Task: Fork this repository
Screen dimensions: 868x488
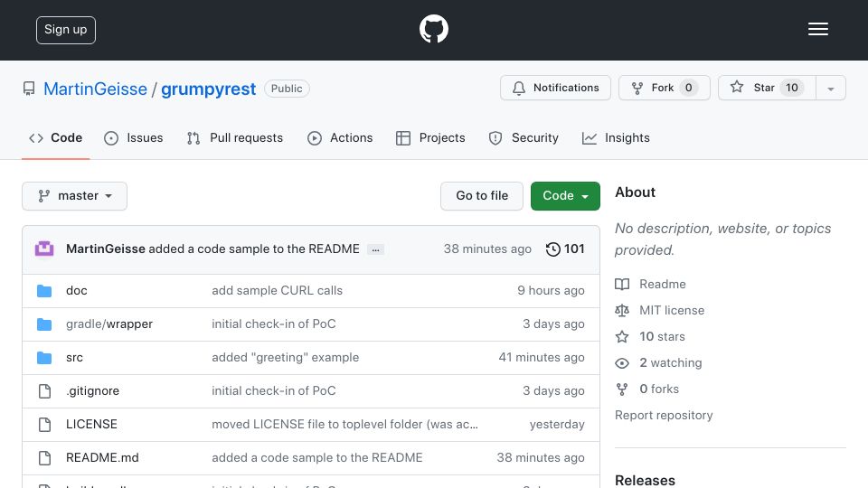Action: point(665,88)
